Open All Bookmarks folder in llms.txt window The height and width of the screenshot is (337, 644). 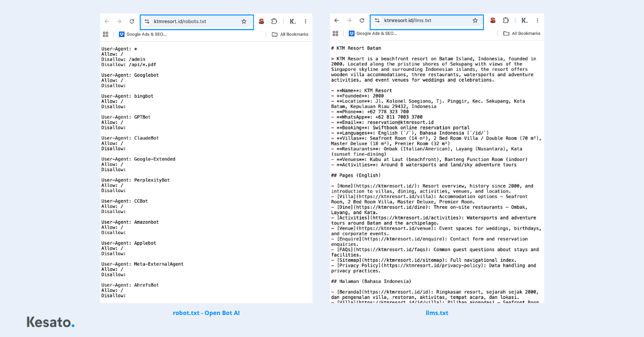[x=522, y=33]
